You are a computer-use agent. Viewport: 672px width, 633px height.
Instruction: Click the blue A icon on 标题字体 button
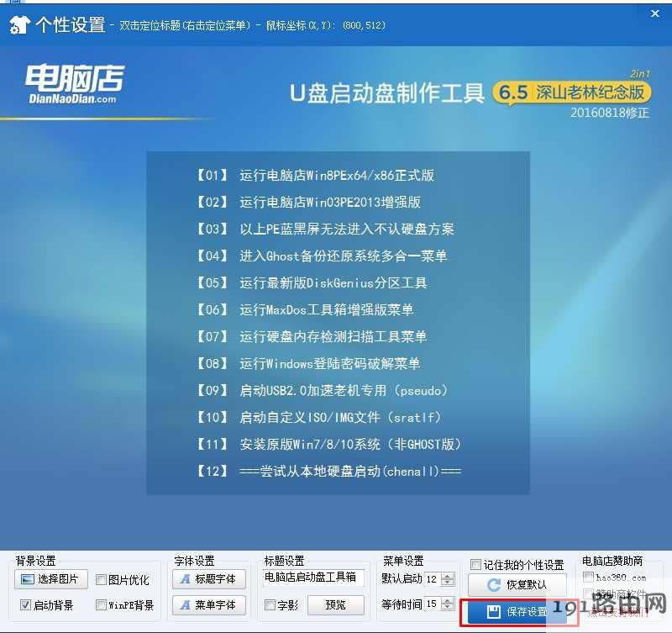point(183,578)
